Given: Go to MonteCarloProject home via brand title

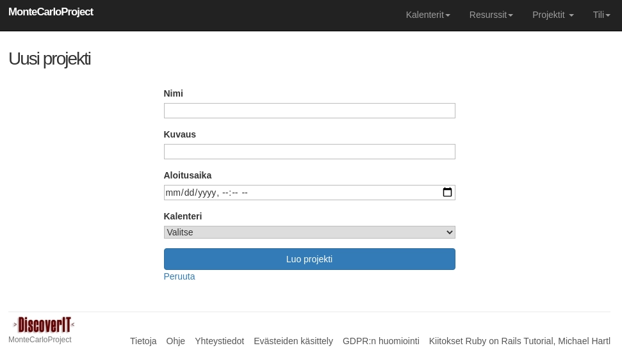Looking at the screenshot, I should pyautogui.click(x=51, y=12).
